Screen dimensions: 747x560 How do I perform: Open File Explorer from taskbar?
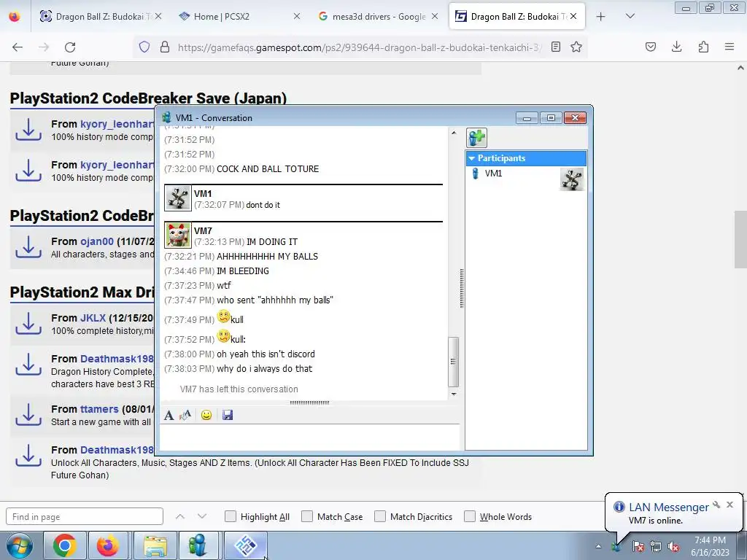pyautogui.click(x=155, y=545)
